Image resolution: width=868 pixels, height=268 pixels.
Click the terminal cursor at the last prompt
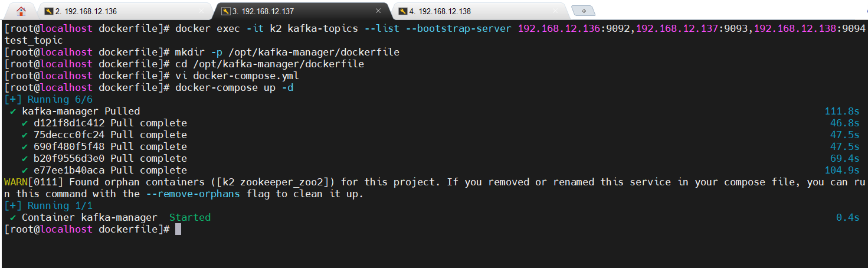click(x=178, y=229)
